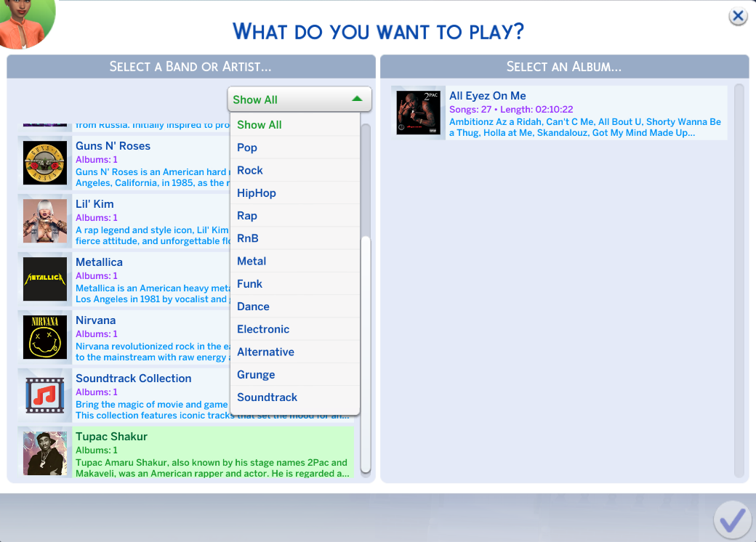
Task: Click the Nirvana smiley logo thumbnail
Action: (45, 337)
